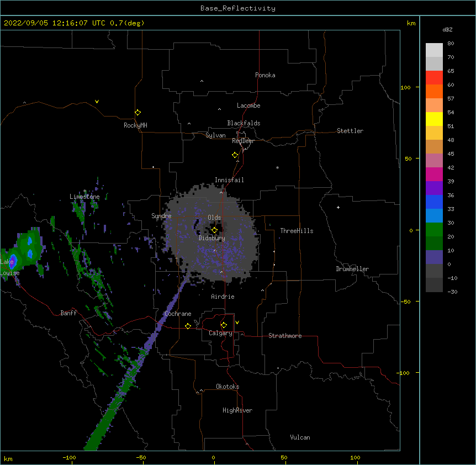Select the RedDeer label
Screen dimensions: 476x465
pyautogui.click(x=243, y=141)
